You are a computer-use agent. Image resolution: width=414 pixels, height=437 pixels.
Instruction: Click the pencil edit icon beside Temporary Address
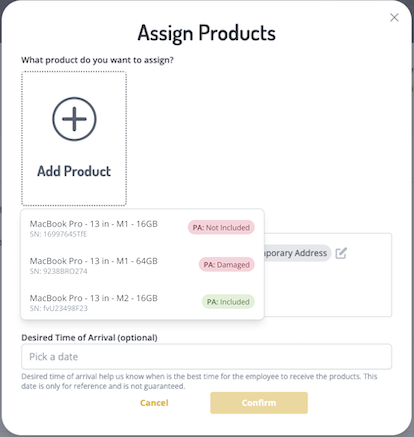point(341,253)
